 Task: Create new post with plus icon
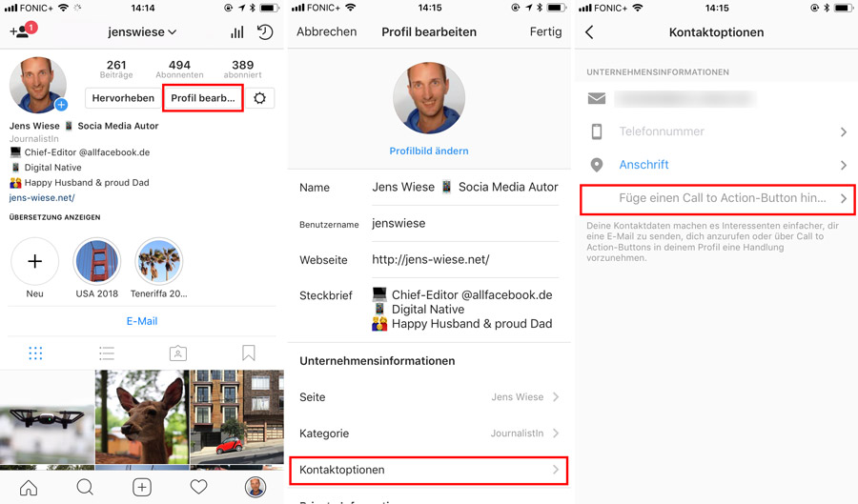pyautogui.click(x=142, y=487)
